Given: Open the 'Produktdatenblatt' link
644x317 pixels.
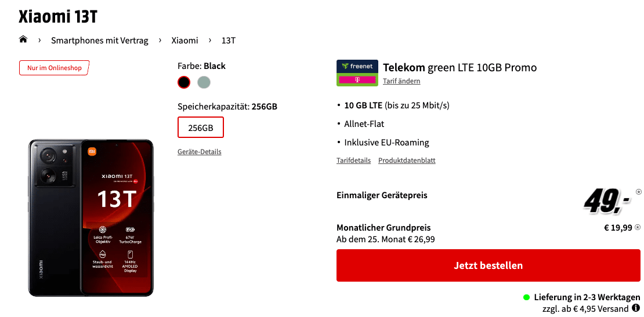Looking at the screenshot, I should click(x=407, y=161).
